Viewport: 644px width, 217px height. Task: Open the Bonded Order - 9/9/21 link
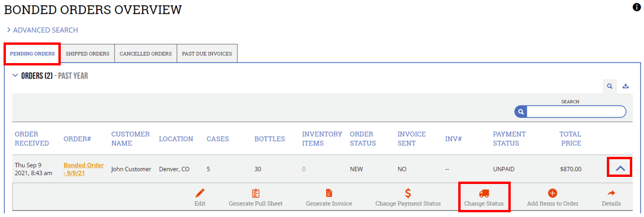(84, 169)
